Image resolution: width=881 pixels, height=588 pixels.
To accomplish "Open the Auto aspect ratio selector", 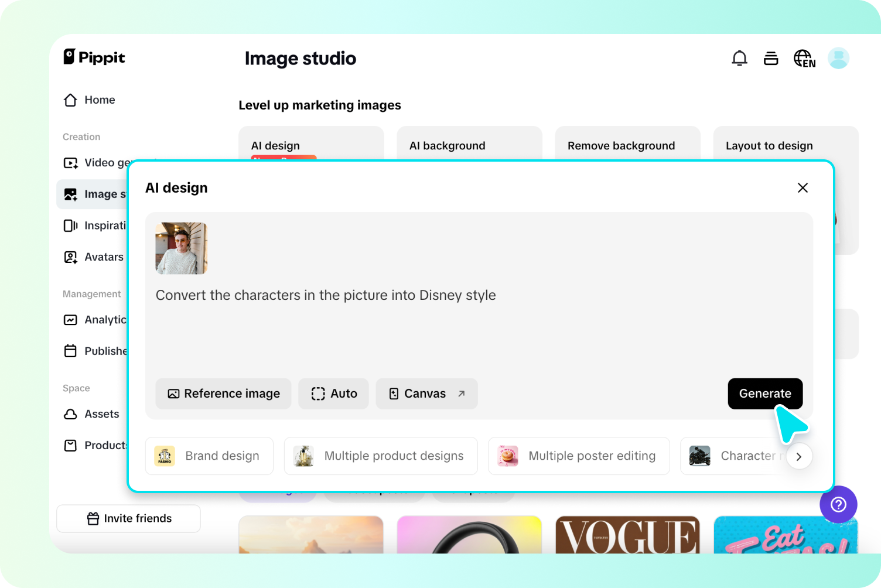I will [333, 394].
